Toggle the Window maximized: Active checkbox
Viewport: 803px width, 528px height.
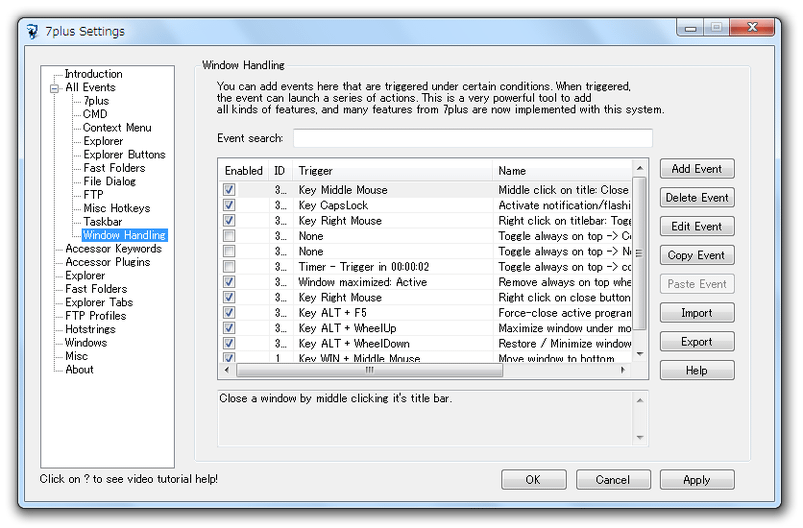pos(229,282)
